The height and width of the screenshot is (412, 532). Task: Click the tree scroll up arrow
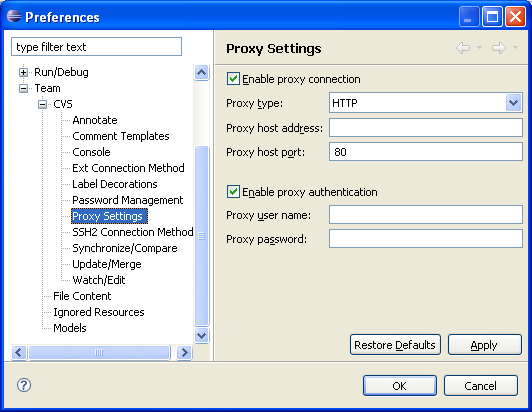click(202, 72)
